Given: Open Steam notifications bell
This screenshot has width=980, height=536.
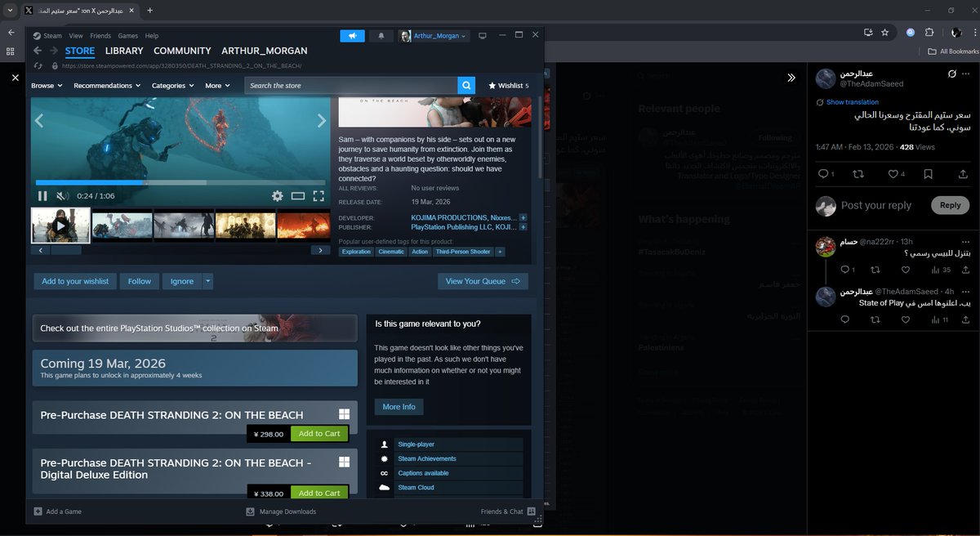Looking at the screenshot, I should click(x=381, y=36).
